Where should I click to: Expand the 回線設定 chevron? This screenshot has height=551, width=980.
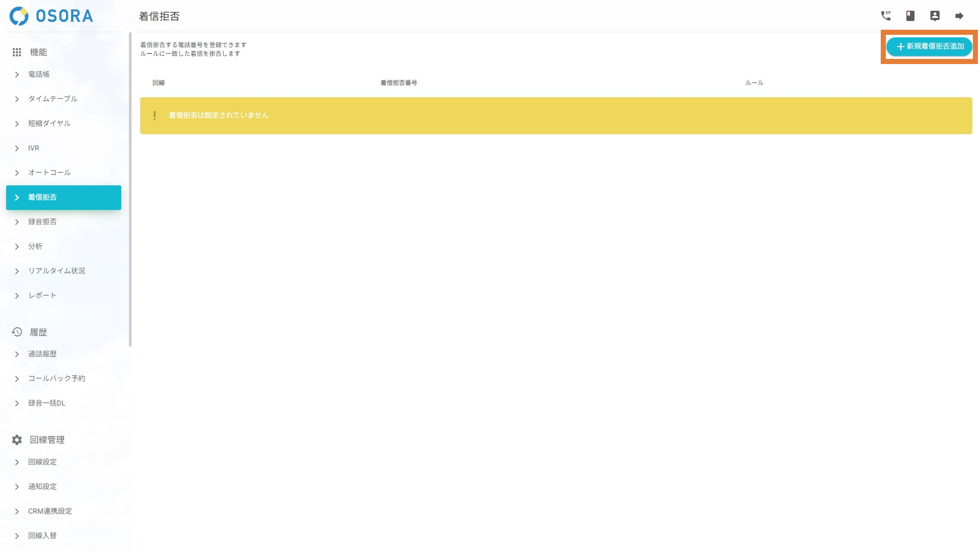[x=17, y=461]
